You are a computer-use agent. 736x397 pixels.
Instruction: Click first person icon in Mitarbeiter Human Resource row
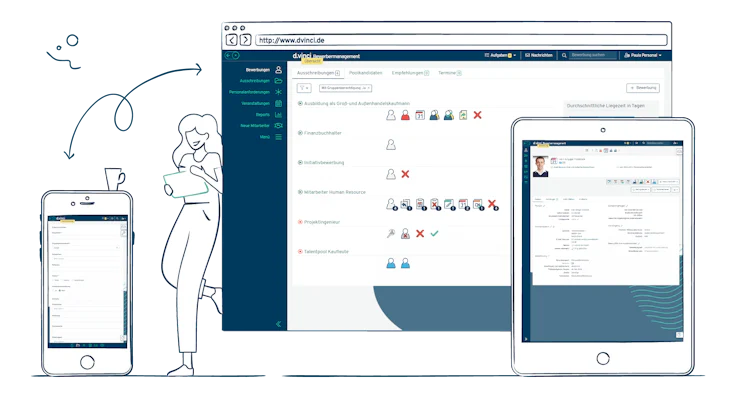coord(392,204)
